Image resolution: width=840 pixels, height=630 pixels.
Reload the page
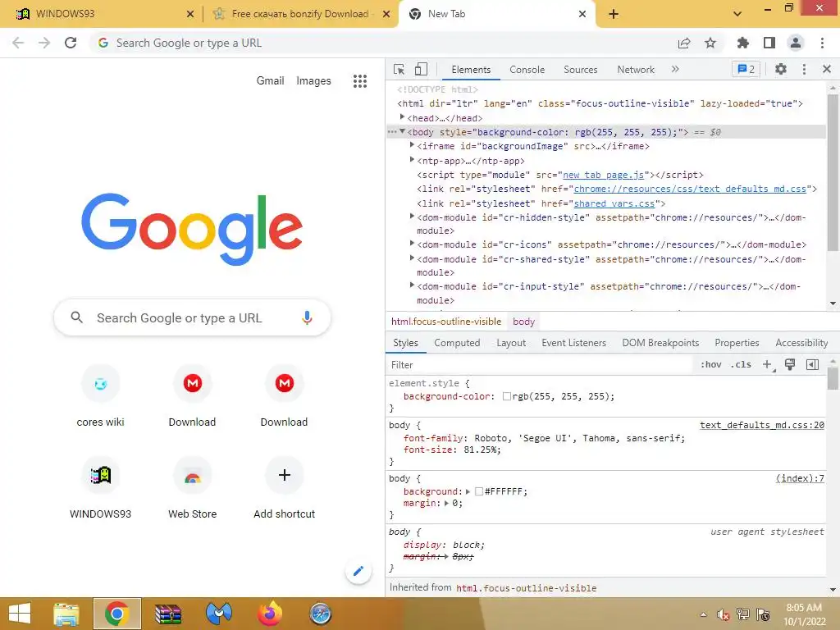tap(71, 43)
